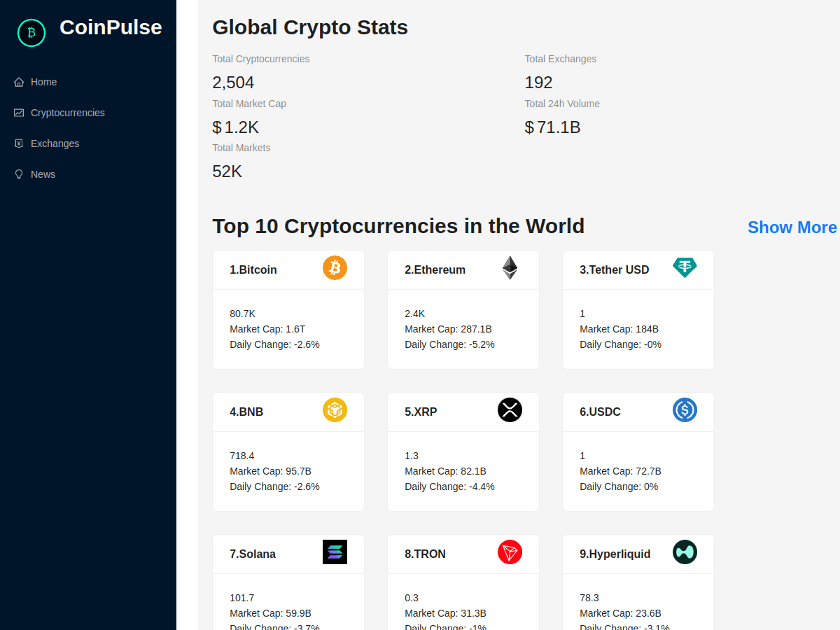Click Bitcoin price 80.7K
The width and height of the screenshot is (840, 630).
pyautogui.click(x=243, y=314)
